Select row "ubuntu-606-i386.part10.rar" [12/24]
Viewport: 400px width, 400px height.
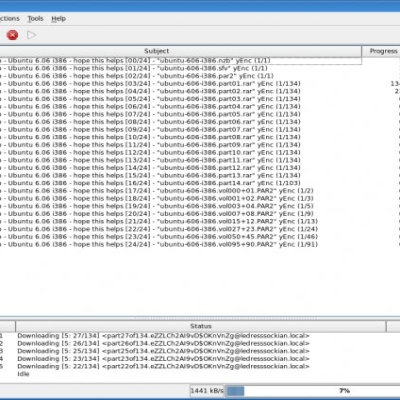tap(200, 153)
